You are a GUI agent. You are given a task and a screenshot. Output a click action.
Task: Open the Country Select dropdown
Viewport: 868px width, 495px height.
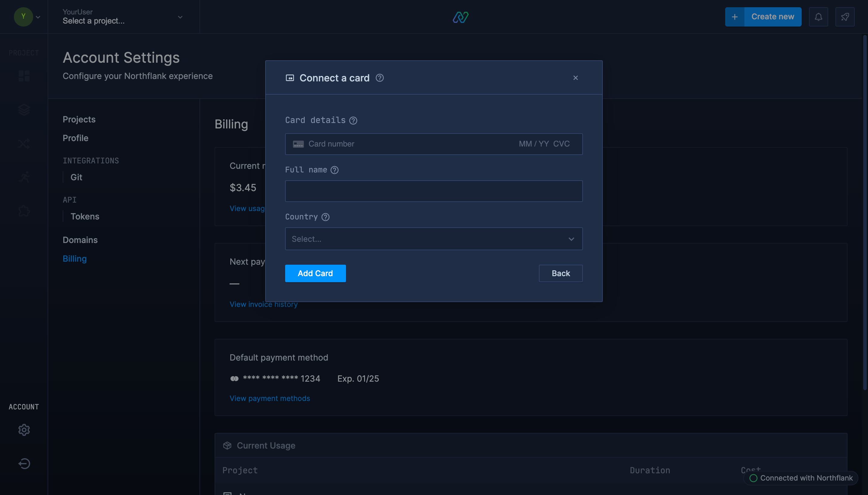pyautogui.click(x=434, y=239)
